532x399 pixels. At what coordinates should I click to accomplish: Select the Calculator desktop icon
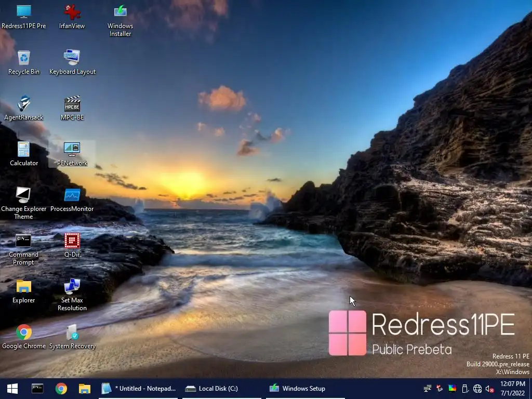pos(24,154)
